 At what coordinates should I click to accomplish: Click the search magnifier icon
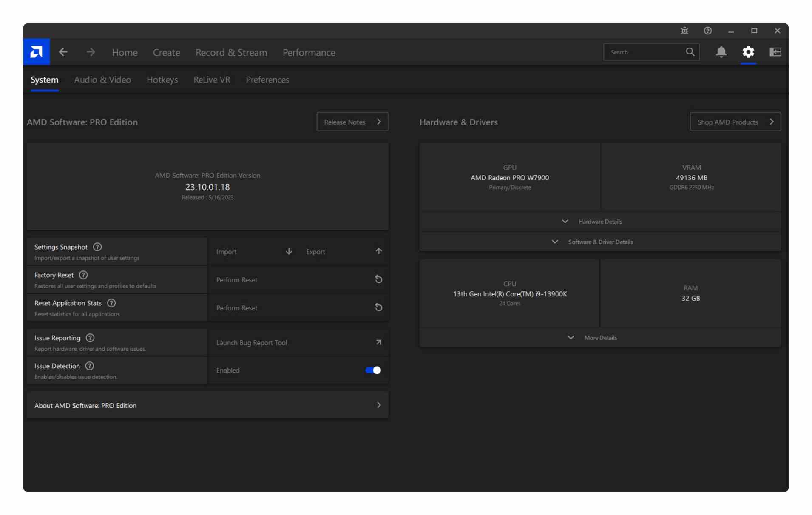690,52
